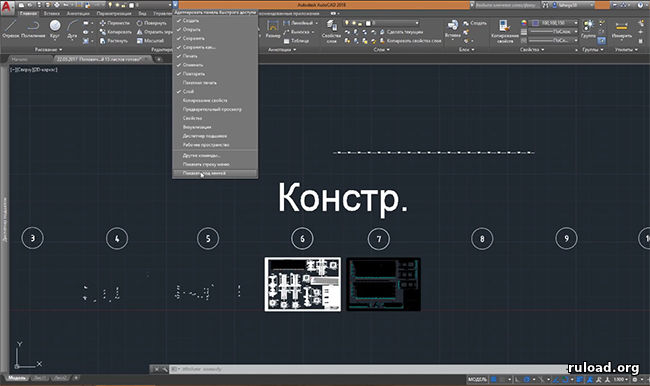The height and width of the screenshot is (386, 650).
Task: Select the Отрезок line tool
Action: pos(11,29)
